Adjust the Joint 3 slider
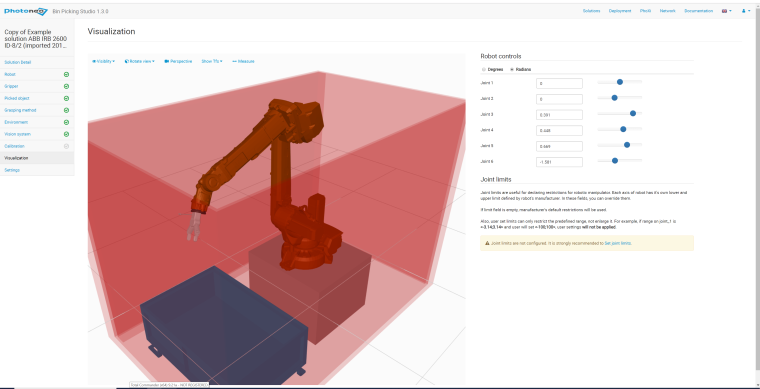The width and height of the screenshot is (760, 389). pyautogui.click(x=619, y=113)
